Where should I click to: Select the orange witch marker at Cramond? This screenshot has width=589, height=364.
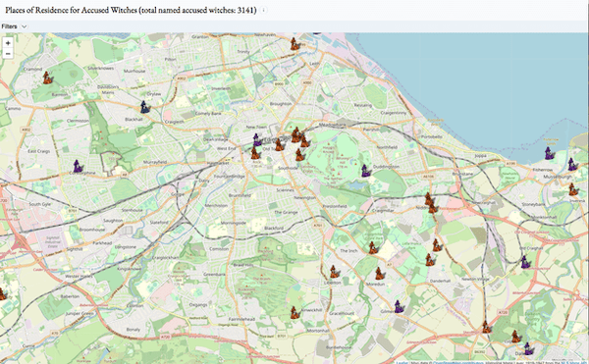pyautogui.click(x=48, y=78)
